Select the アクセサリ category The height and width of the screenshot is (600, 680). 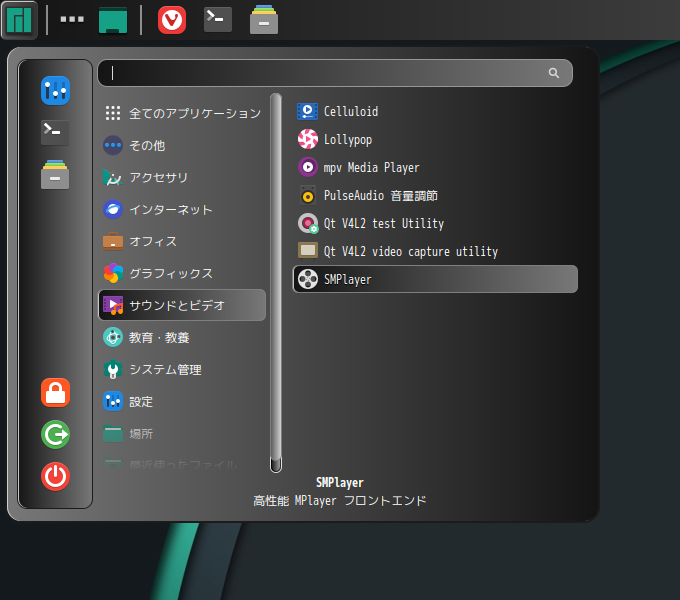[182, 177]
